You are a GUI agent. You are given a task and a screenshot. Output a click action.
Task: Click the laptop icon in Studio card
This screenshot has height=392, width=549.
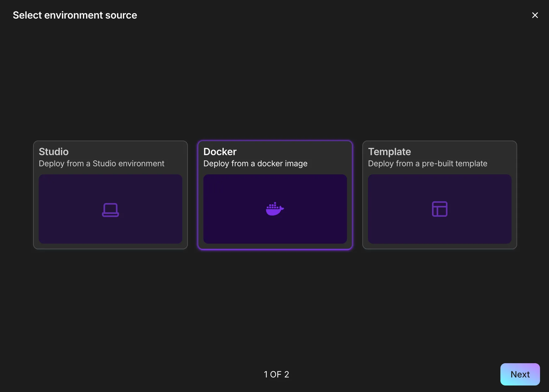point(110,210)
